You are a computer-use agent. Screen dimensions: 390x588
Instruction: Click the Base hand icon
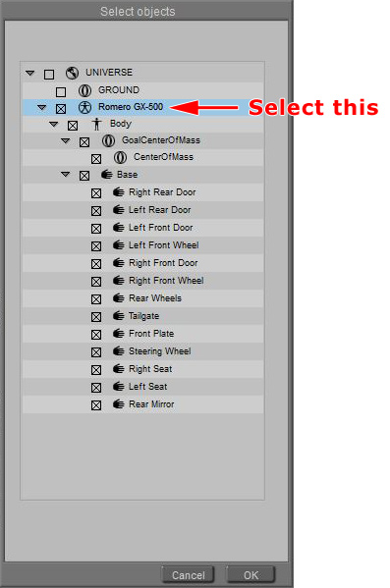[107, 175]
